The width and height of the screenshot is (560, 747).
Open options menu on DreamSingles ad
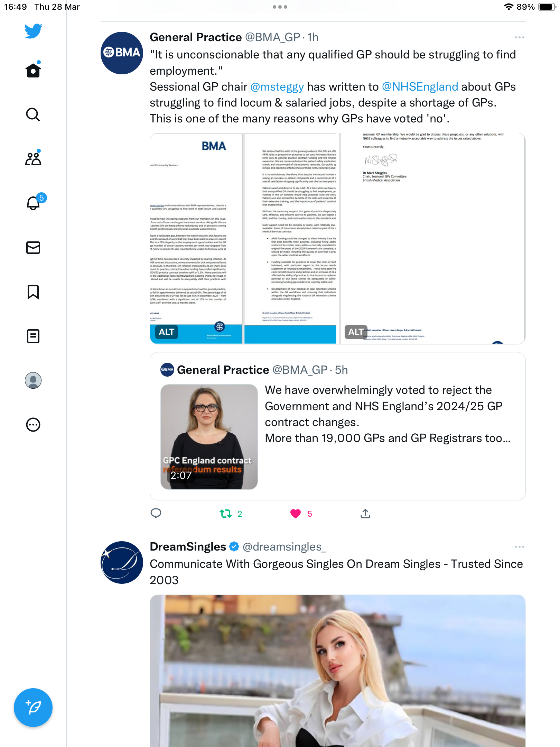pyautogui.click(x=519, y=547)
